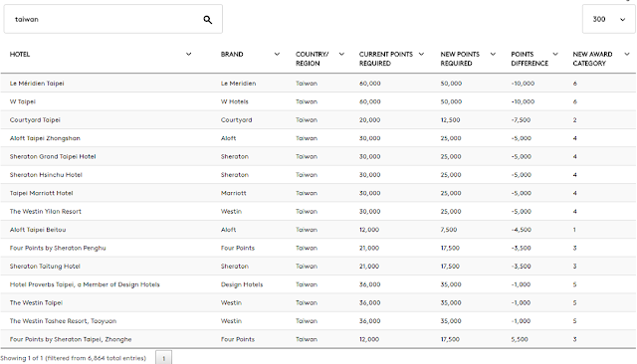Image resolution: width=637 pixels, height=364 pixels.
Task: Open the Le Méridien Taipei hotel link
Action: click(37, 84)
